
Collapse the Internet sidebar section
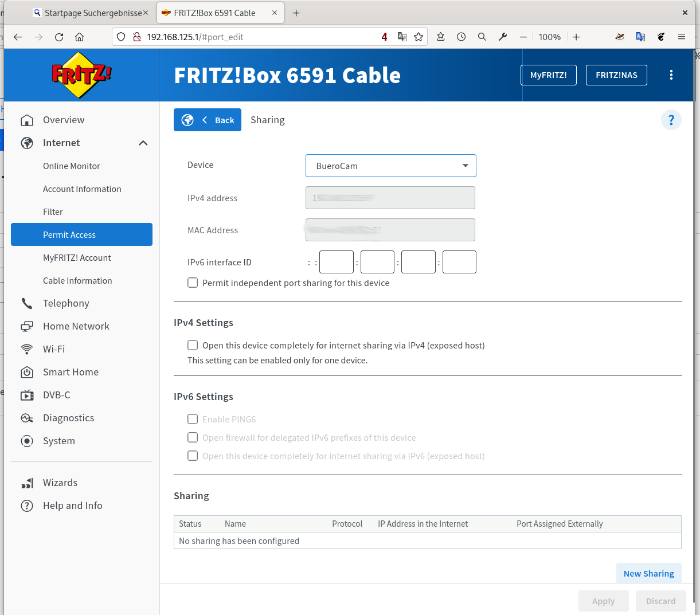pyautogui.click(x=143, y=143)
